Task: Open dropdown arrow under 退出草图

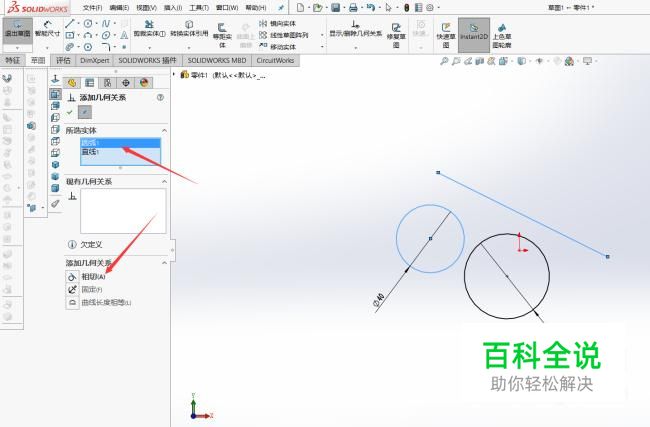Action: 17,48
